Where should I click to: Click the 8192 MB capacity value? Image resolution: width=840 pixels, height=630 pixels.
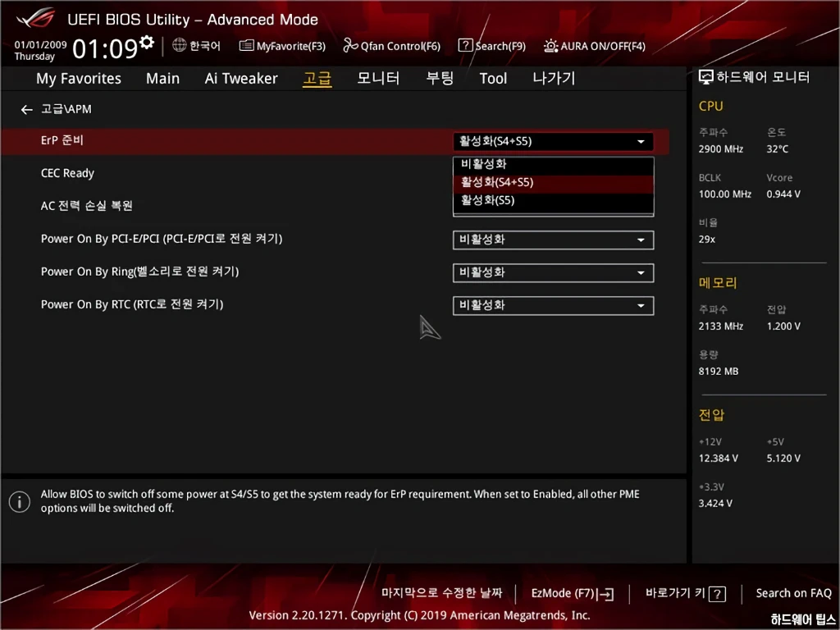tap(719, 372)
